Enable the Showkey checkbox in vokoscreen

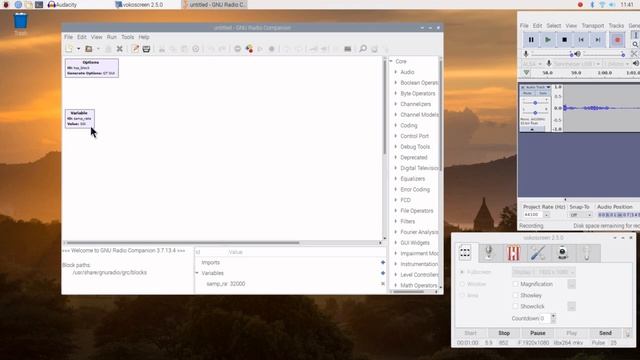tap(516, 295)
